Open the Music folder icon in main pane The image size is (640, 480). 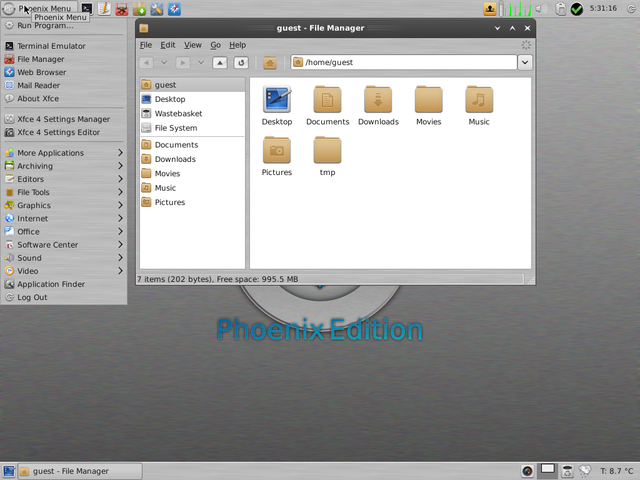pos(479,100)
